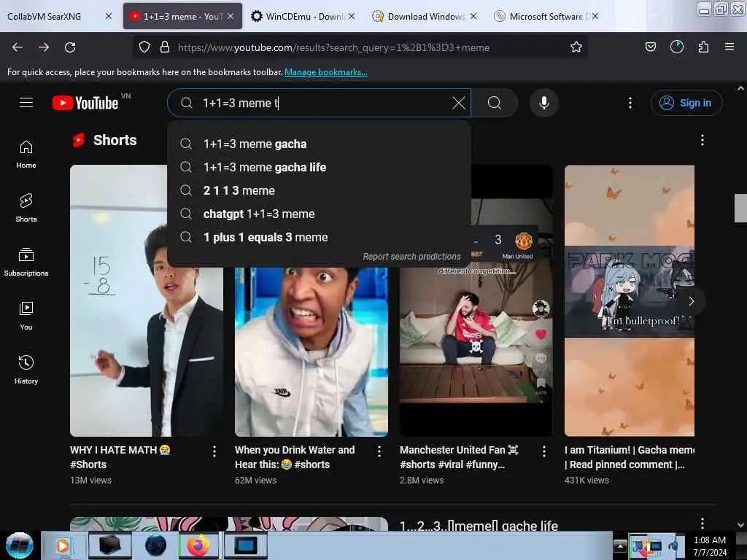
Task: Open I am Titanium Gacha short thumbnail
Action: (630, 300)
